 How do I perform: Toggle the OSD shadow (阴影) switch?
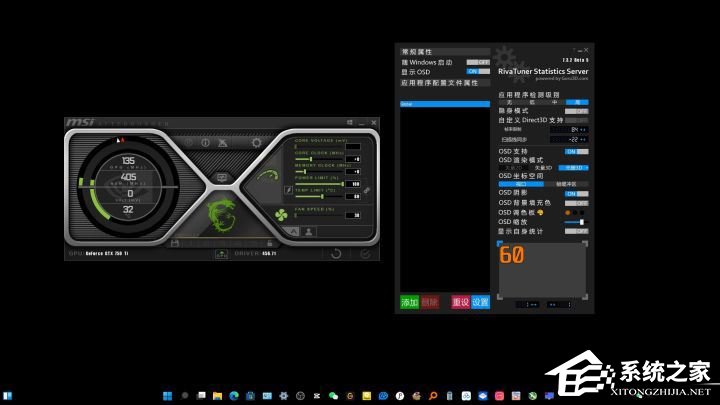(576, 193)
